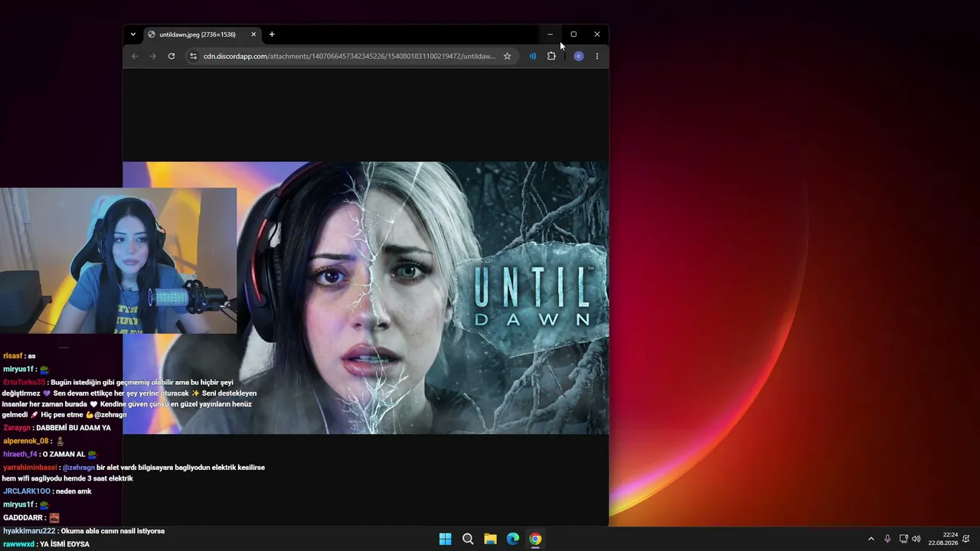Open the Chrome profile avatar
980x551 pixels.
[x=579, y=56]
